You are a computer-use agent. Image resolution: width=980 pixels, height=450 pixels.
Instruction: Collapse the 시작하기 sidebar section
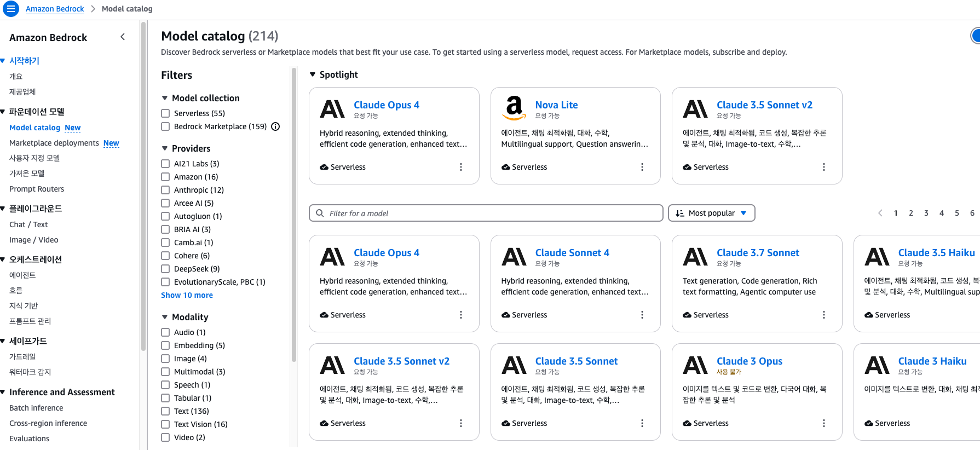(x=3, y=61)
